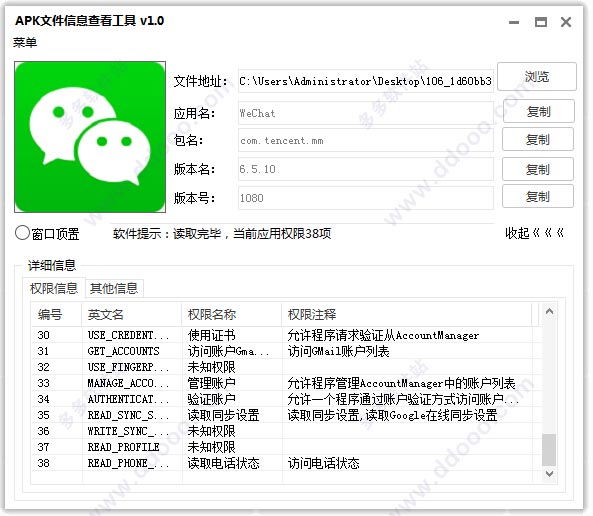Screen dimensions: 593x516
Task: Collapse details with 收起《《《
Action: pyautogui.click(x=534, y=233)
